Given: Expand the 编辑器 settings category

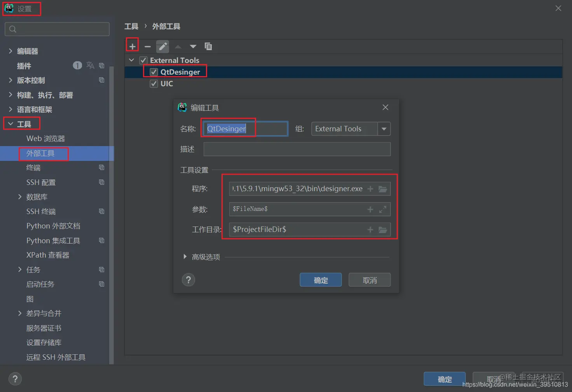Looking at the screenshot, I should [x=10, y=51].
